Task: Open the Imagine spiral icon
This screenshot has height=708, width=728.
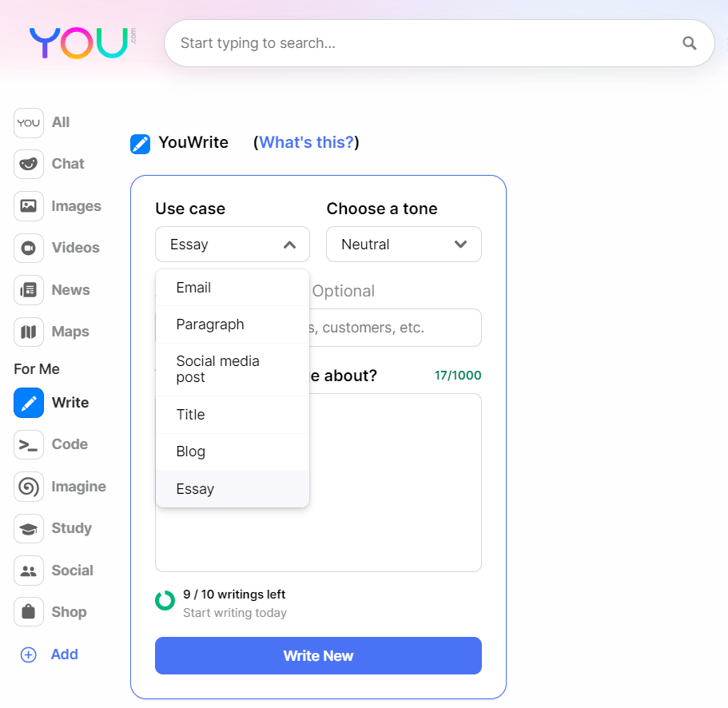Action: (x=29, y=487)
